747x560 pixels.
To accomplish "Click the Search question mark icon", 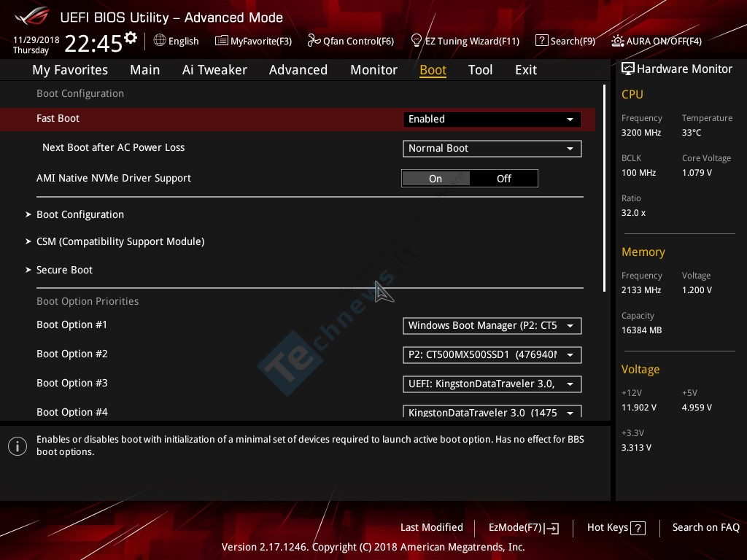I will pos(542,41).
